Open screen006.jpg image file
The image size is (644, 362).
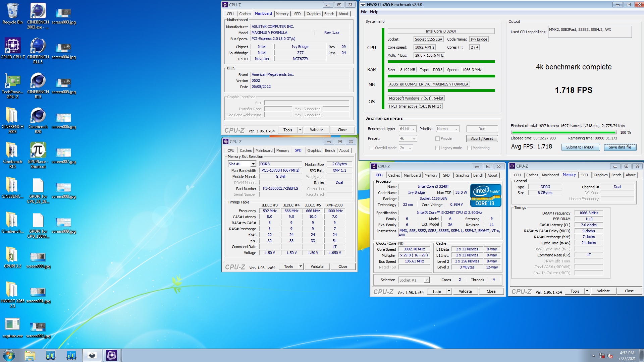click(64, 121)
